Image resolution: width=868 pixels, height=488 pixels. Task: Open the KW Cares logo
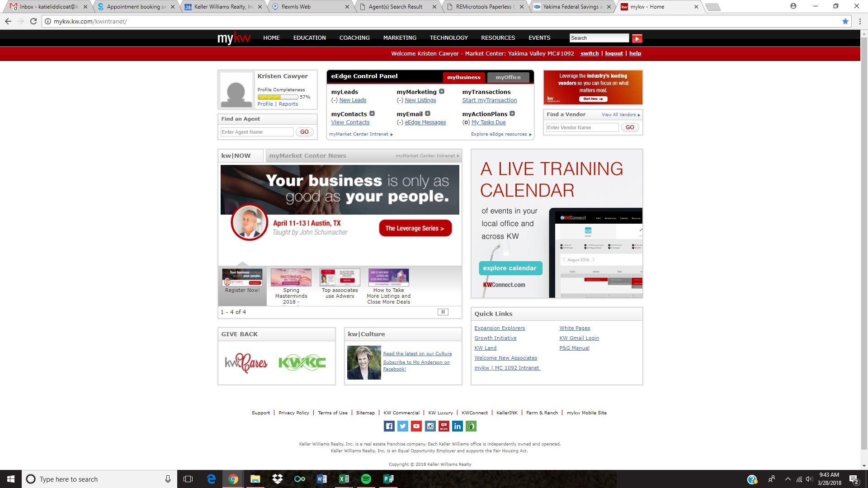246,363
